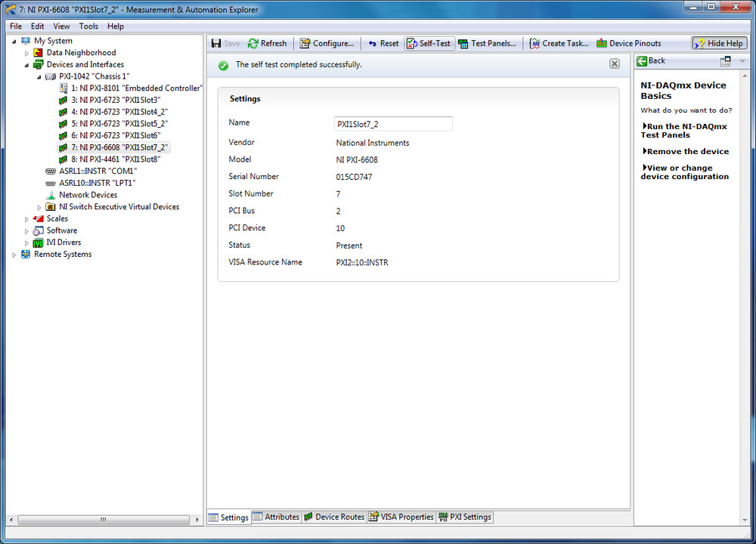The image size is (756, 544).
Task: Expand NI Switch Executive Virtual Devices
Action: point(39,207)
